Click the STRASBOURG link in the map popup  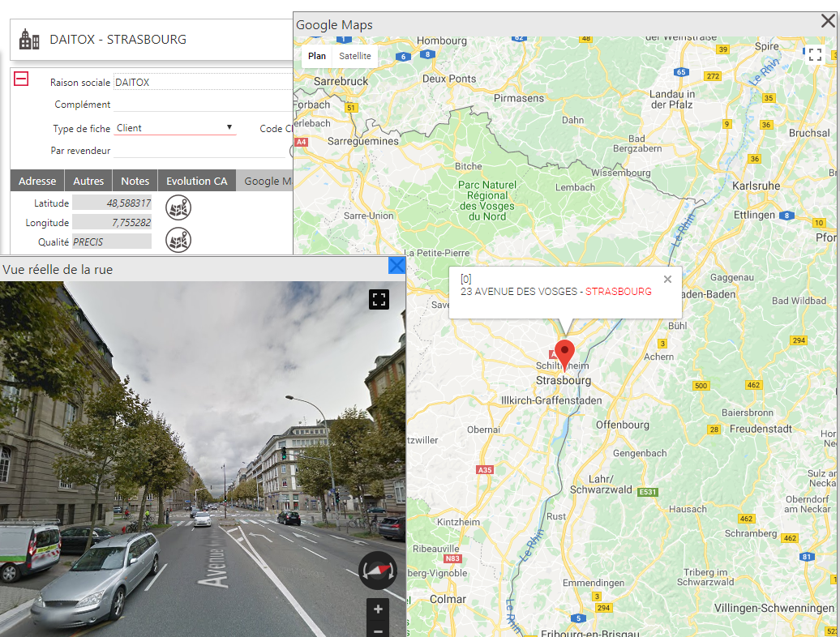pos(618,292)
